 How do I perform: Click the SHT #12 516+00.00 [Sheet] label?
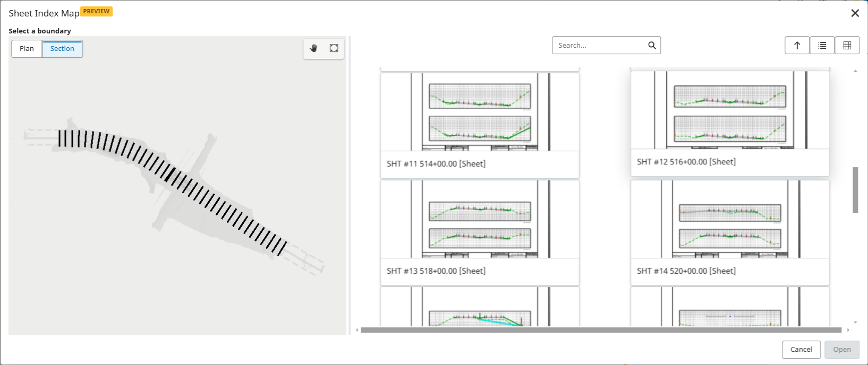pyautogui.click(x=686, y=162)
